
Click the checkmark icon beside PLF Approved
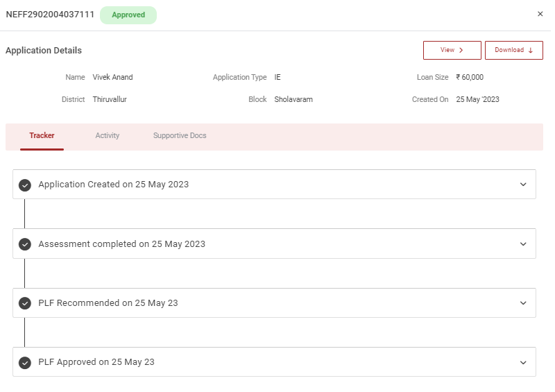tap(25, 363)
